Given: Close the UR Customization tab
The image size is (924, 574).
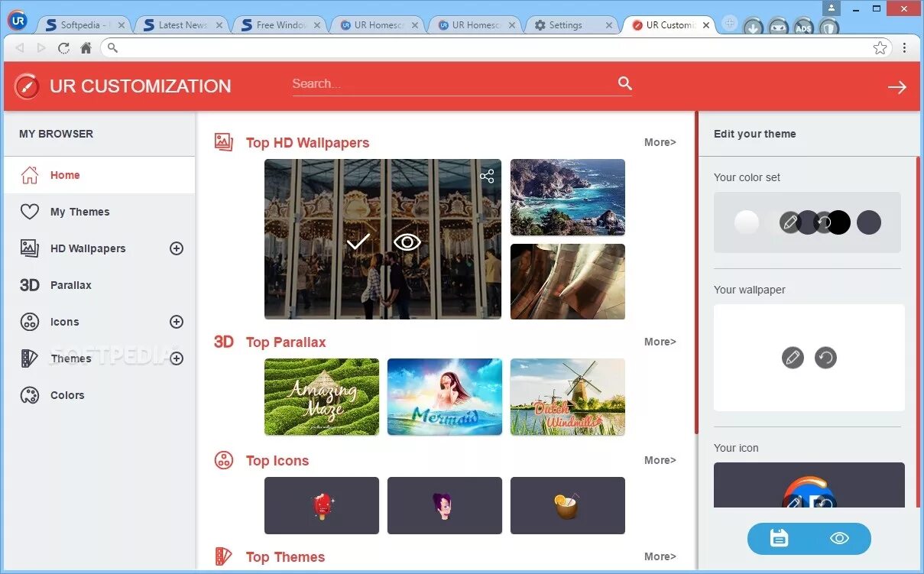Looking at the screenshot, I should pos(706,25).
